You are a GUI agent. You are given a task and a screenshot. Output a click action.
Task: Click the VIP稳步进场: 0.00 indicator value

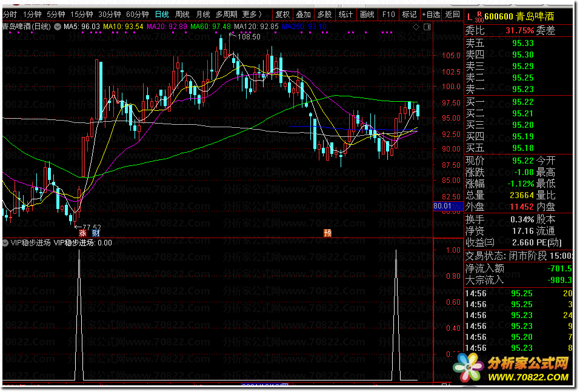83,243
